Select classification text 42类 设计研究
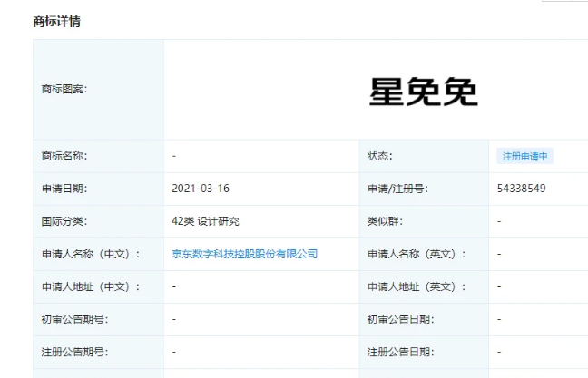The height and width of the screenshot is (378, 588). 205,221
